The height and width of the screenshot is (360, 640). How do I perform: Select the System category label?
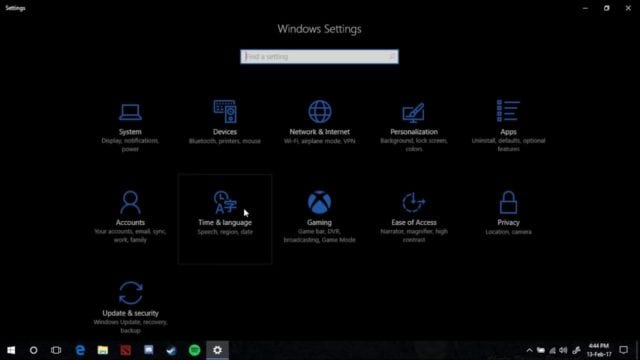[130, 132]
